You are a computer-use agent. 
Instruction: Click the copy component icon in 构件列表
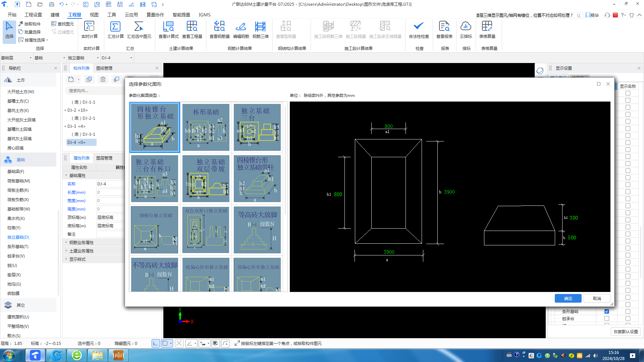point(89,79)
